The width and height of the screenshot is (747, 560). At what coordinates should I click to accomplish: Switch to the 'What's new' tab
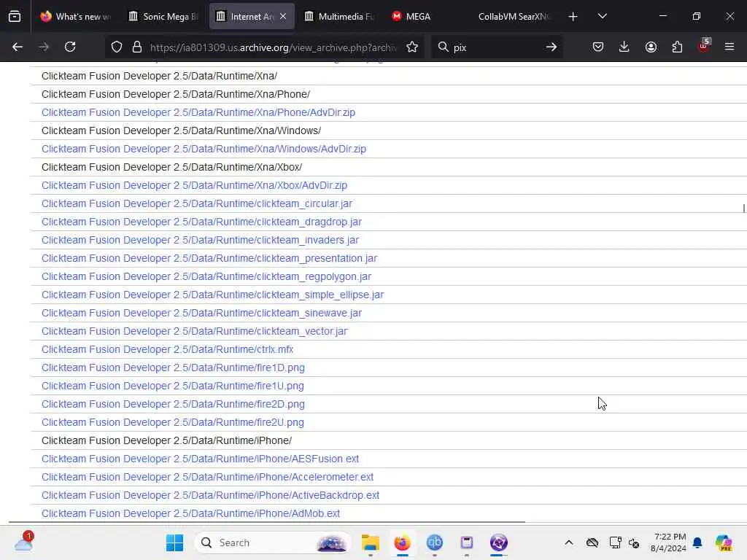tap(76, 16)
